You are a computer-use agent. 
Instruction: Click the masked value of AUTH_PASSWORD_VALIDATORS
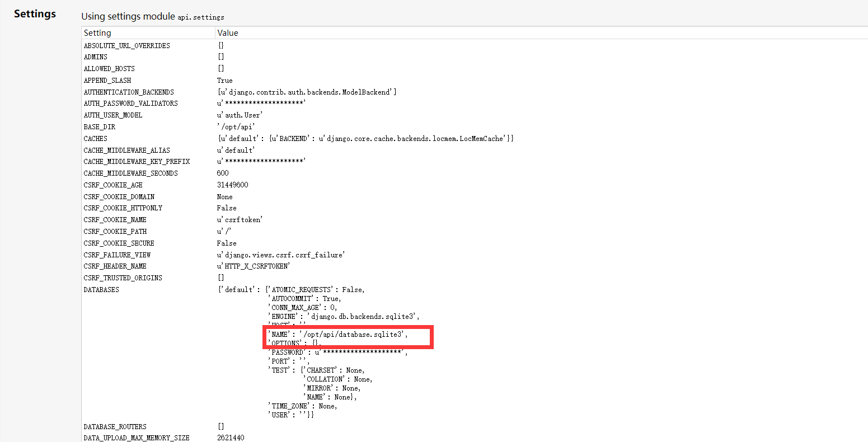click(x=261, y=104)
